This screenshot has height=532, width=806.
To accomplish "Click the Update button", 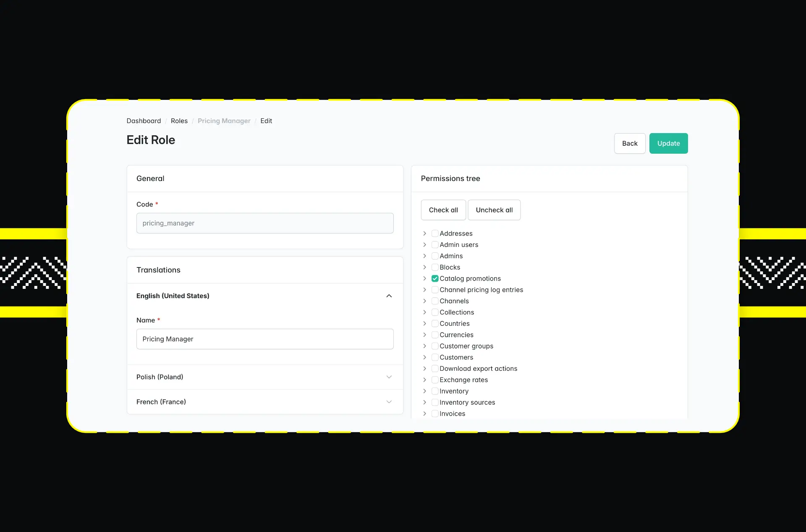I will [x=668, y=144].
